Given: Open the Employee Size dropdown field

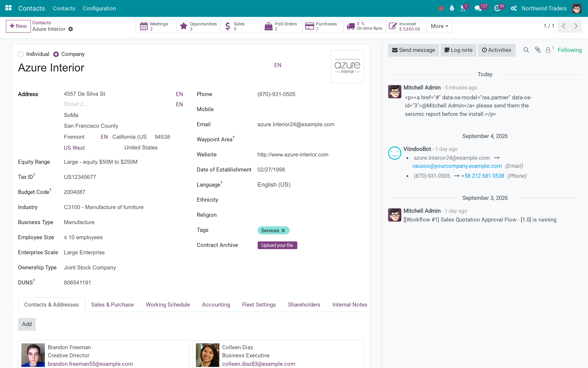Looking at the screenshot, I should (x=123, y=237).
